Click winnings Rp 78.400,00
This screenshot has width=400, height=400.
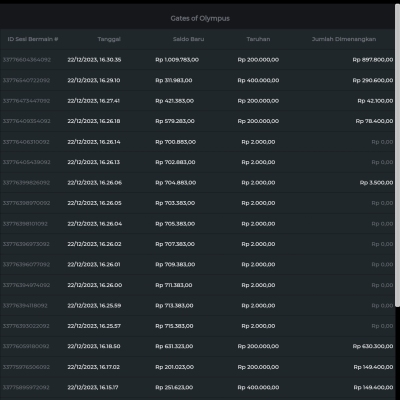pos(374,121)
